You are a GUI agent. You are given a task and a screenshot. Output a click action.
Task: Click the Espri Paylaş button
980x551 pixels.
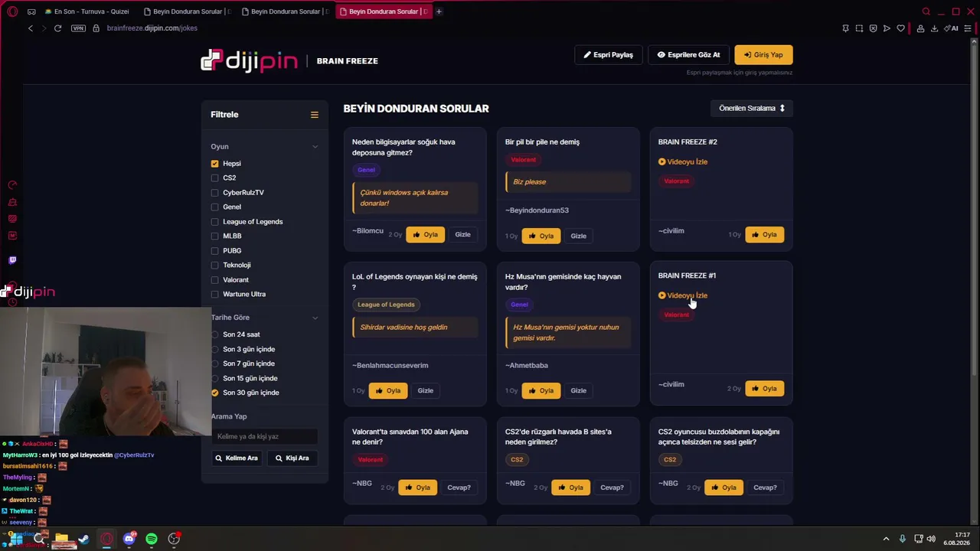click(609, 55)
